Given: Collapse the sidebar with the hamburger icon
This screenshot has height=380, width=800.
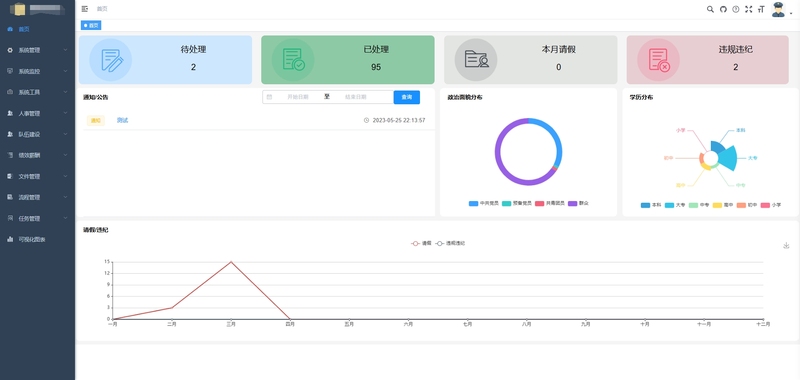Looking at the screenshot, I should pos(85,9).
